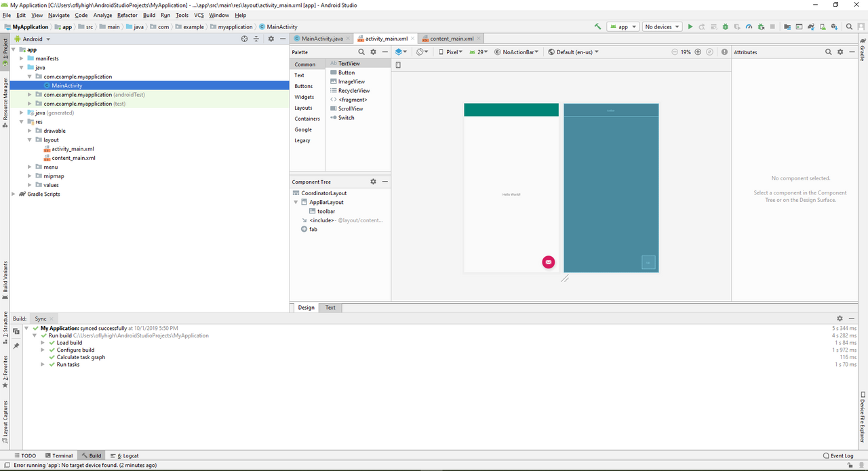Image resolution: width=868 pixels, height=471 pixels.
Task: Close the Sync tab in Build panel
Action: tap(52, 319)
